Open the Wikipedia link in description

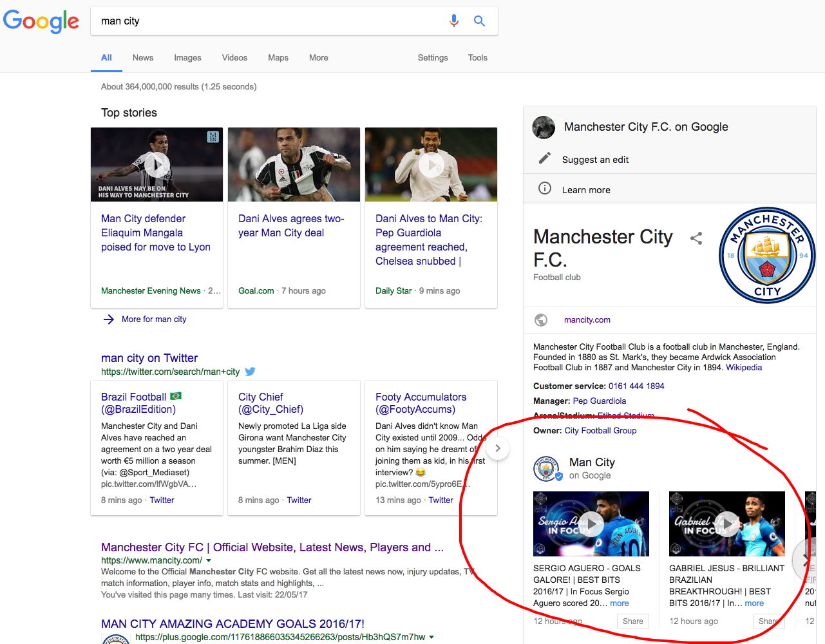[744, 368]
